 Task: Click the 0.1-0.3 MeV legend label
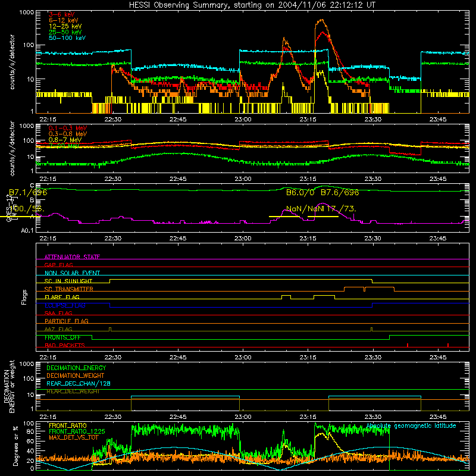point(68,128)
